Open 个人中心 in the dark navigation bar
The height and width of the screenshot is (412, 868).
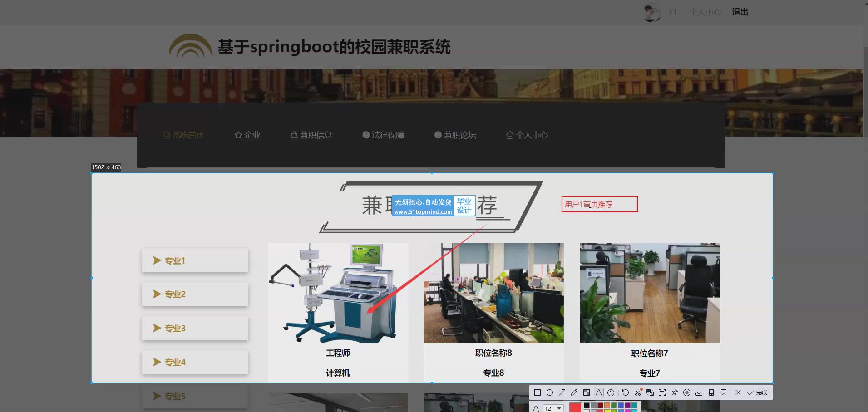point(527,135)
